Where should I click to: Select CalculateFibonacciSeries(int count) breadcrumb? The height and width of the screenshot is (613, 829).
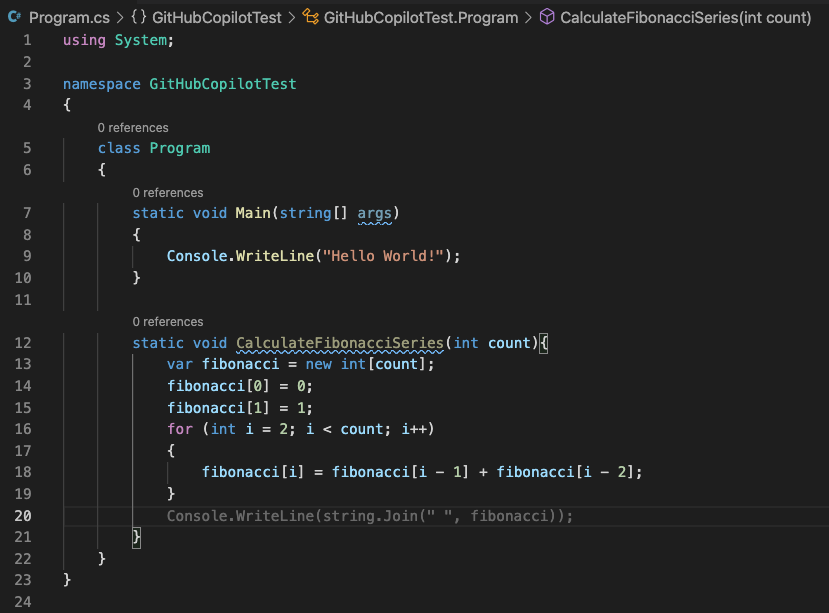coord(686,18)
